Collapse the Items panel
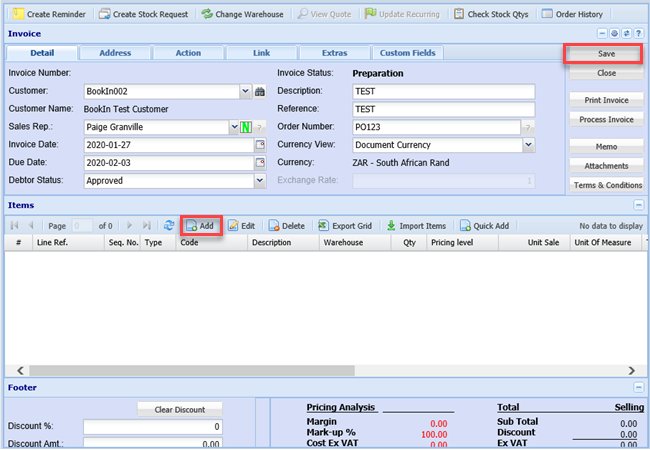Viewport: 650px width, 450px height. (x=638, y=204)
